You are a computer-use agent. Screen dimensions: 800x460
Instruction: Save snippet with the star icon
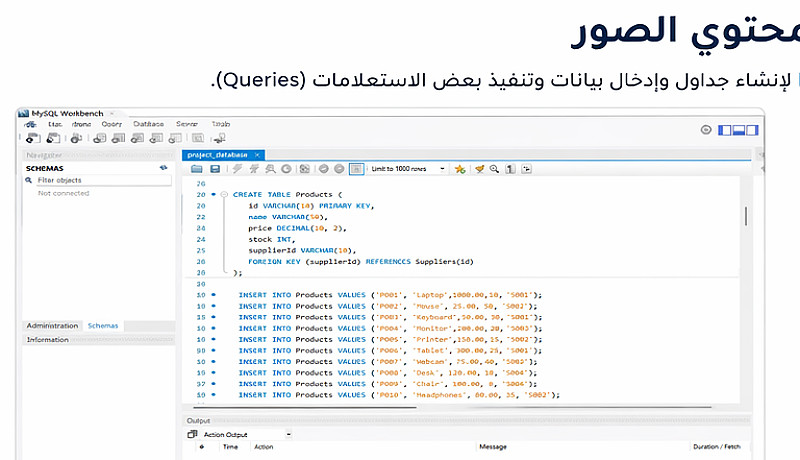pos(460,169)
